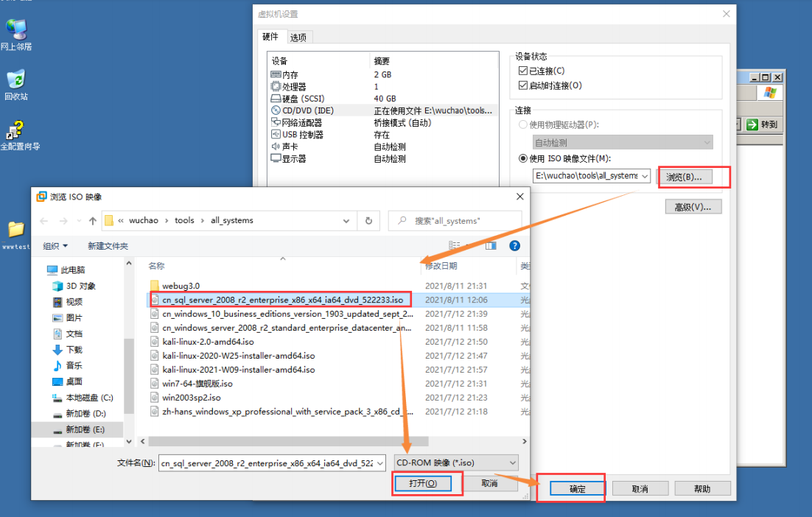Go forward in the ISO browse dialog
Screen dimensions: 812x517
pyautogui.click(x=63, y=221)
